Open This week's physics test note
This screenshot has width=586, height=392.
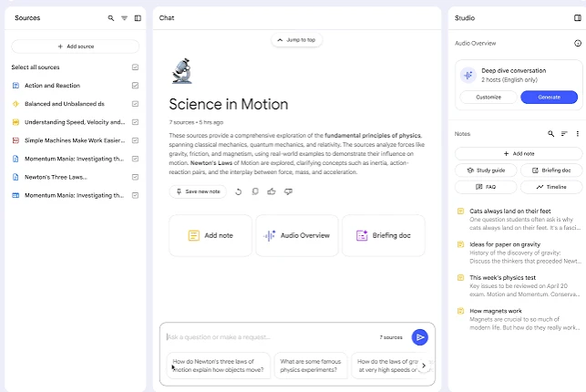tap(519, 286)
